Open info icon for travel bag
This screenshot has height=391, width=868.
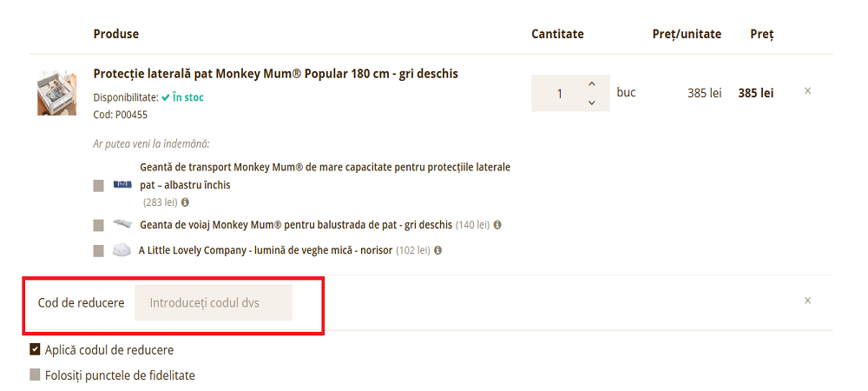click(497, 225)
